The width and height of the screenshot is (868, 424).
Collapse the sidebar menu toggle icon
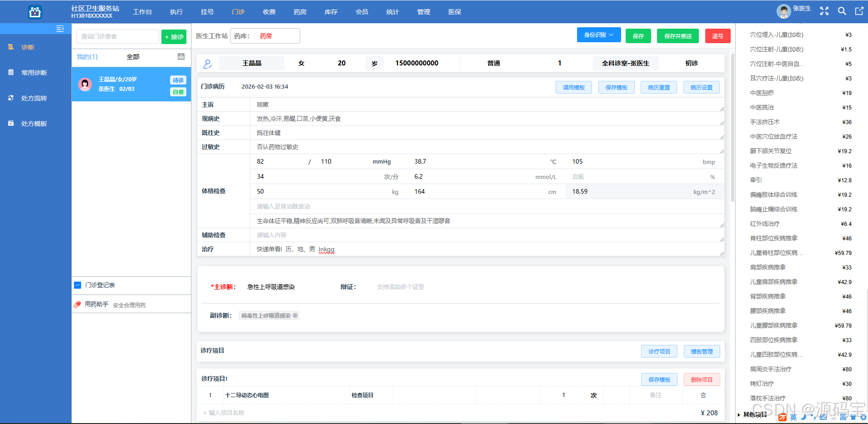(x=60, y=29)
